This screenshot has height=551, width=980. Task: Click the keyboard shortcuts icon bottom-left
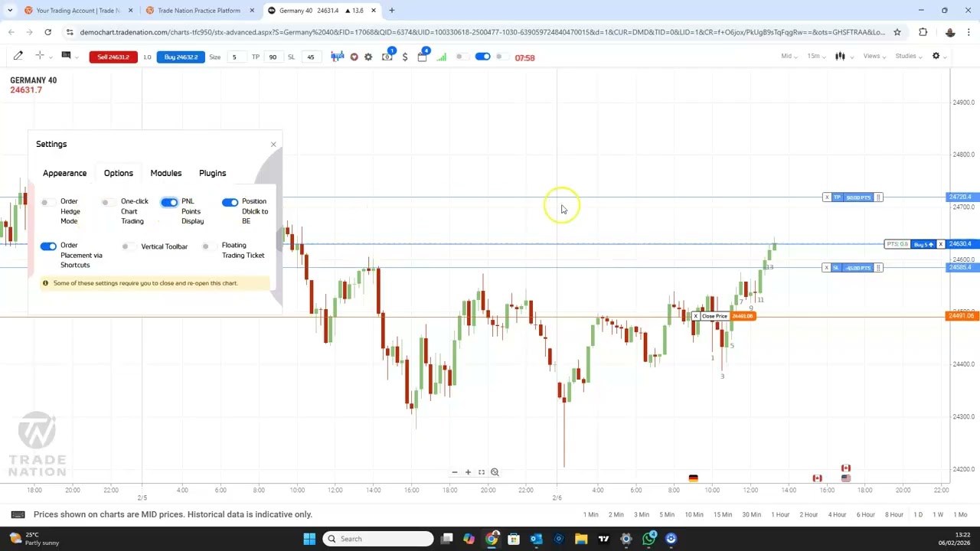click(18, 514)
